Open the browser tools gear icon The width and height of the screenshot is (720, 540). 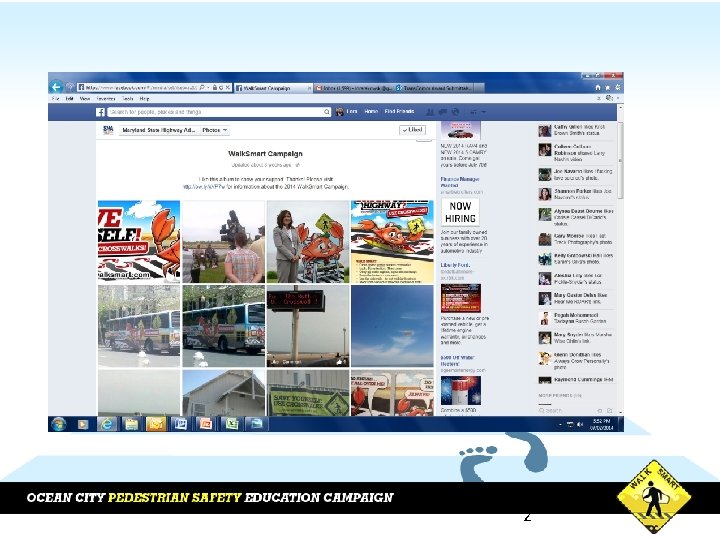pos(618,87)
